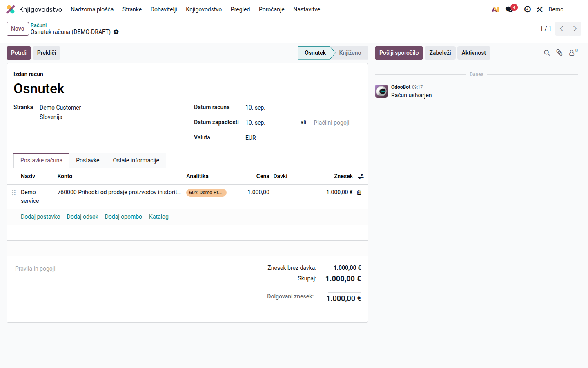
Task: Go to Nadzorna plošča
Action: [92, 9]
